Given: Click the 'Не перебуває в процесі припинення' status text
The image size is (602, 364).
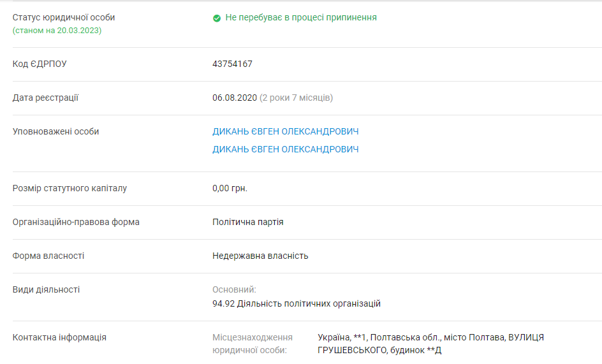Looking at the screenshot, I should 301,17.
